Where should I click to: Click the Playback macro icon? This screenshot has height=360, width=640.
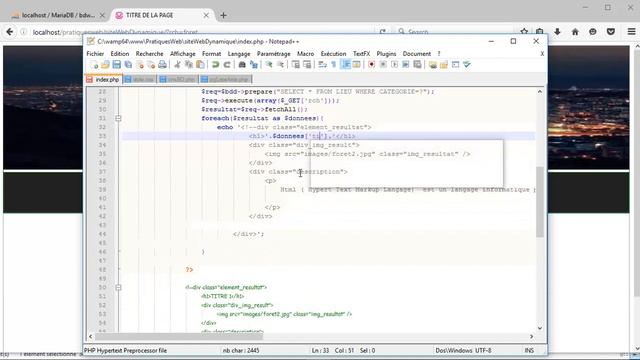[x=394, y=64]
